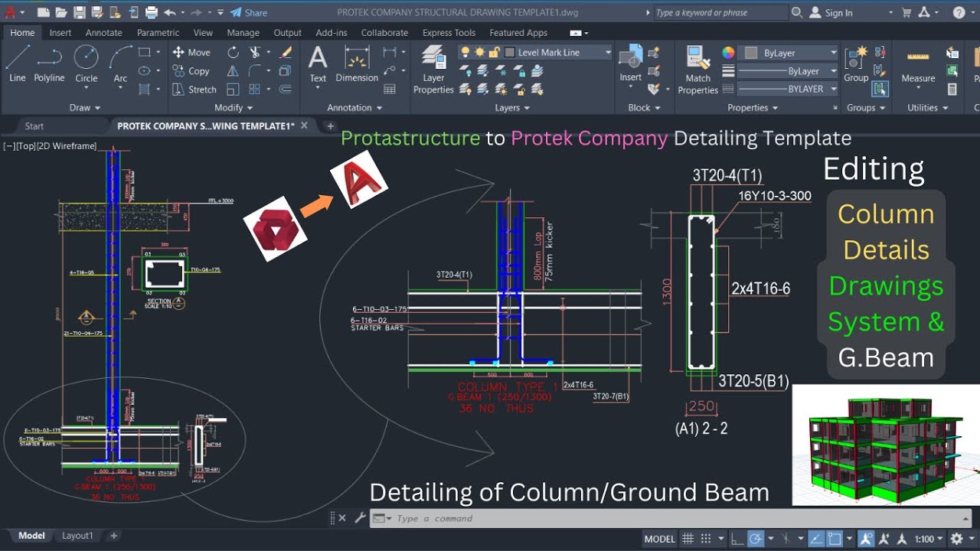
Task: Open the Manage ribbon tab
Action: coord(243,33)
